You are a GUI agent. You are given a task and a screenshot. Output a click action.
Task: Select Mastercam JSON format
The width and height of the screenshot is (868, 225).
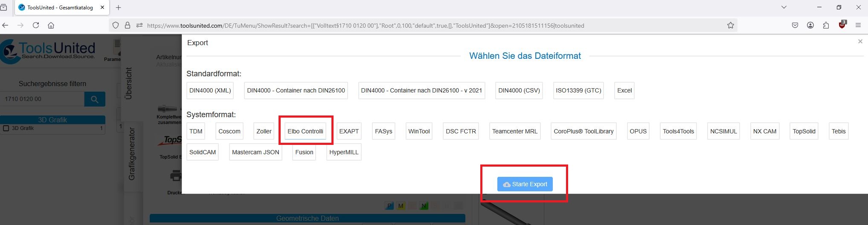pyautogui.click(x=255, y=152)
